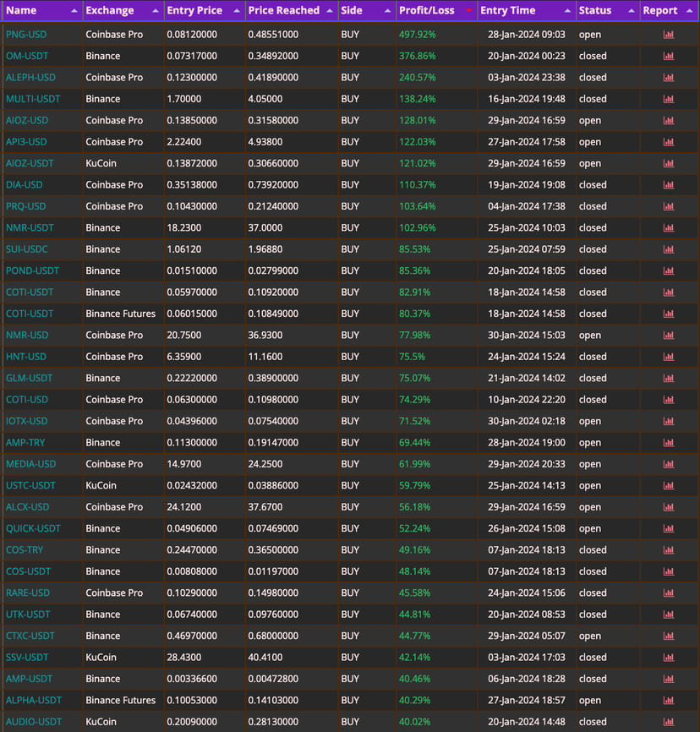The width and height of the screenshot is (700, 732).
Task: Select the 75.5% profit cell
Action: (412, 357)
